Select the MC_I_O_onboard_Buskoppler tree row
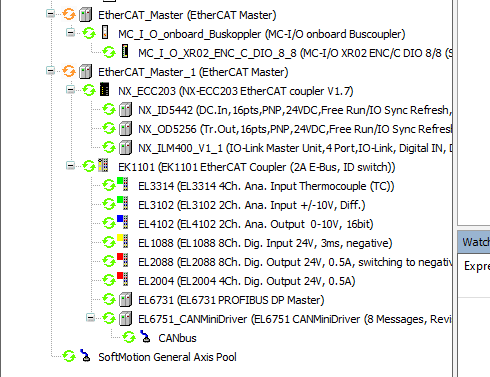Viewport: 490px width, 377px height. tap(262, 34)
